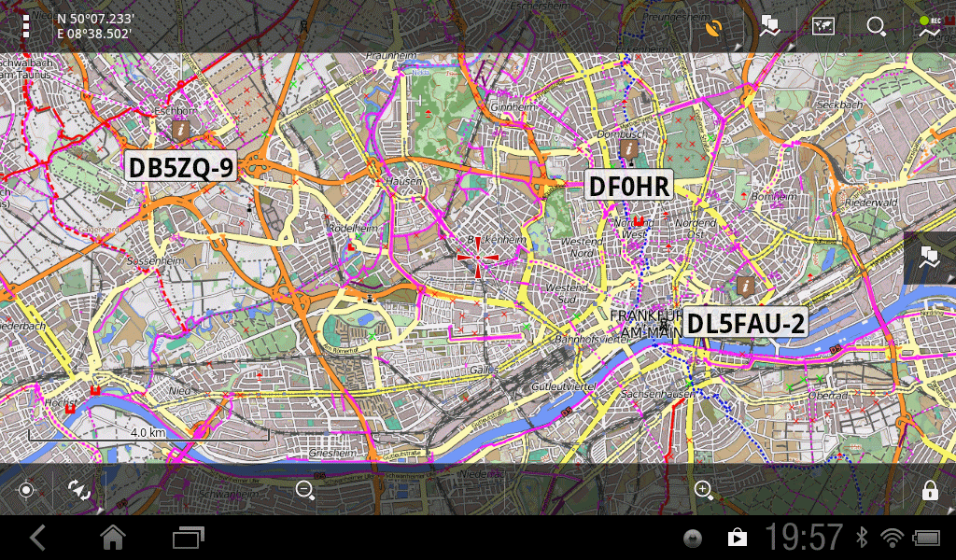Viewport: 956px width, 560px height.
Task: Select the DF0HR station label
Action: click(x=628, y=186)
